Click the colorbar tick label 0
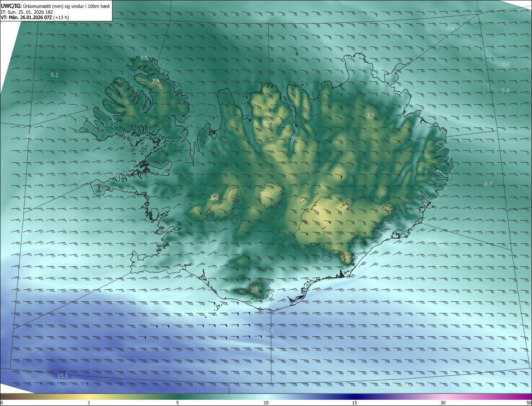The height and width of the screenshot is (406, 532). (2, 403)
